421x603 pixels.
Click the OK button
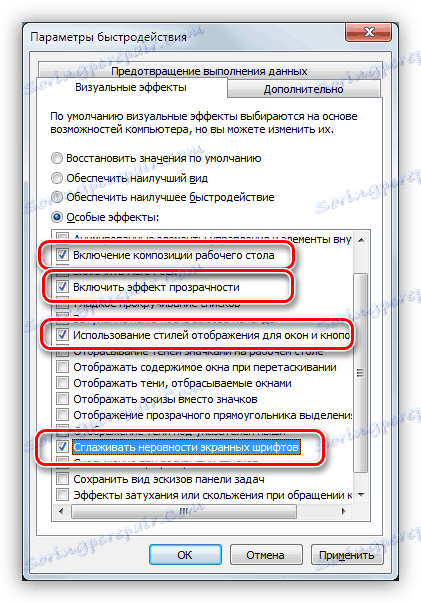185,555
